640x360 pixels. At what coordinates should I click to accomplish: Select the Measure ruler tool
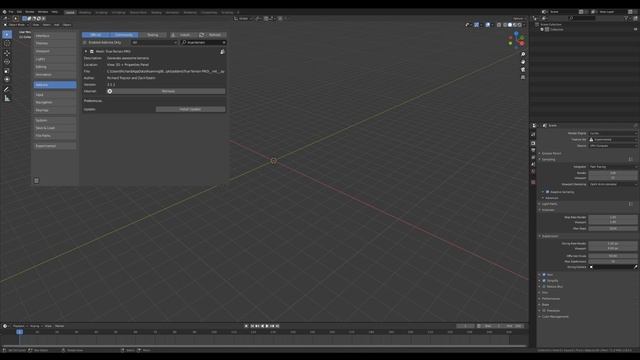tap(7, 98)
